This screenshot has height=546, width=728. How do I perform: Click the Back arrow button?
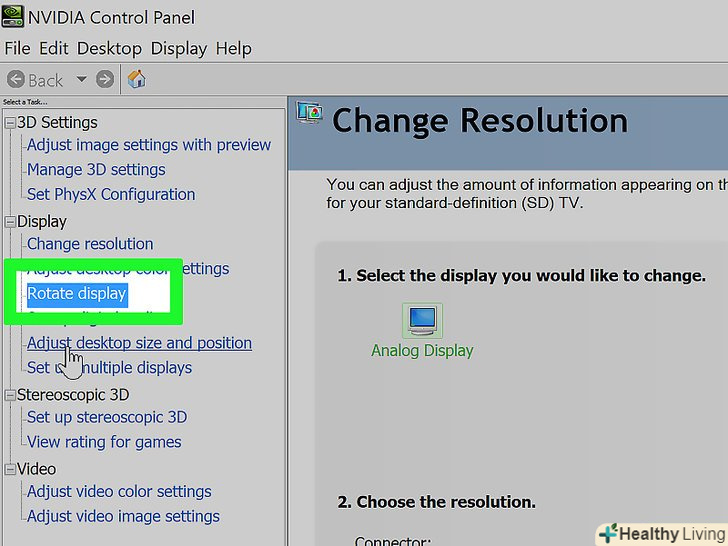point(16,79)
